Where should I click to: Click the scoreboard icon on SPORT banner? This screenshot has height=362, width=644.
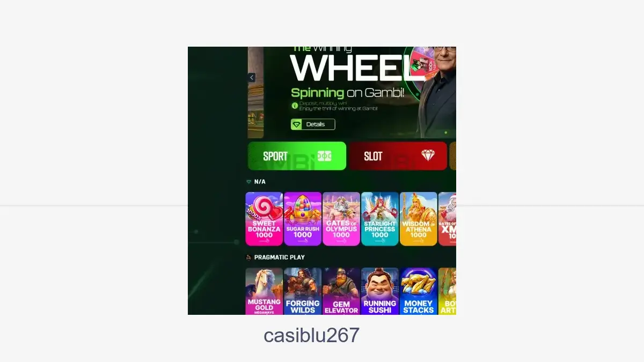pos(325,156)
